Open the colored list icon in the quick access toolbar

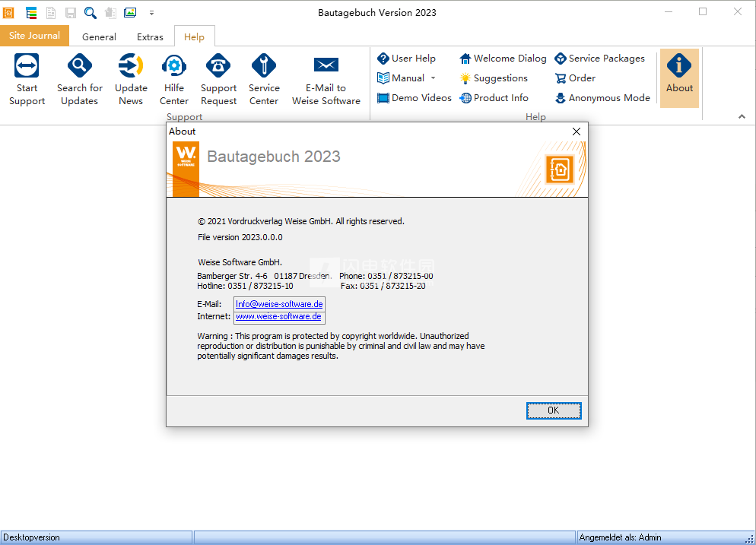[31, 13]
